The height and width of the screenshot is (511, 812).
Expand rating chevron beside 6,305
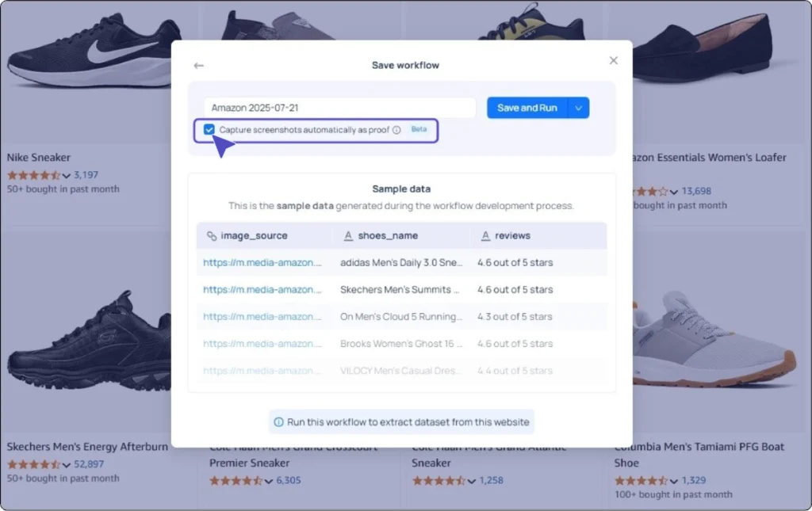tap(269, 481)
